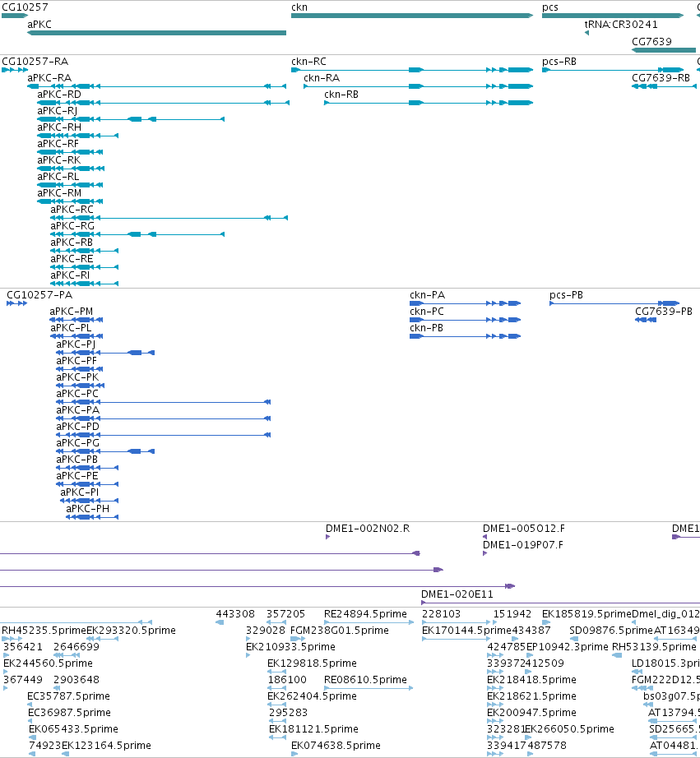Click the DME1-020E11 BAC label

(457, 594)
